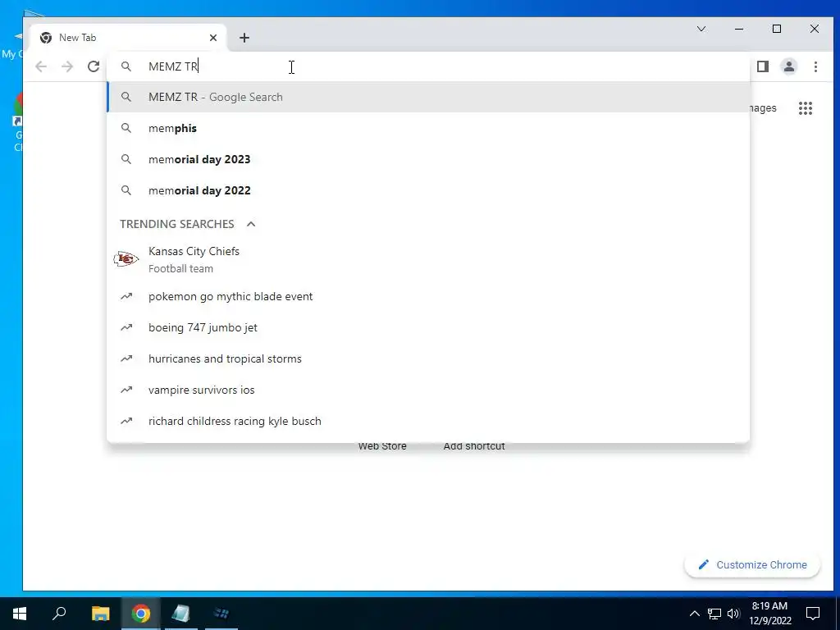Maximize the Chrome window
Viewport: 840px width, 630px height.
(x=777, y=29)
